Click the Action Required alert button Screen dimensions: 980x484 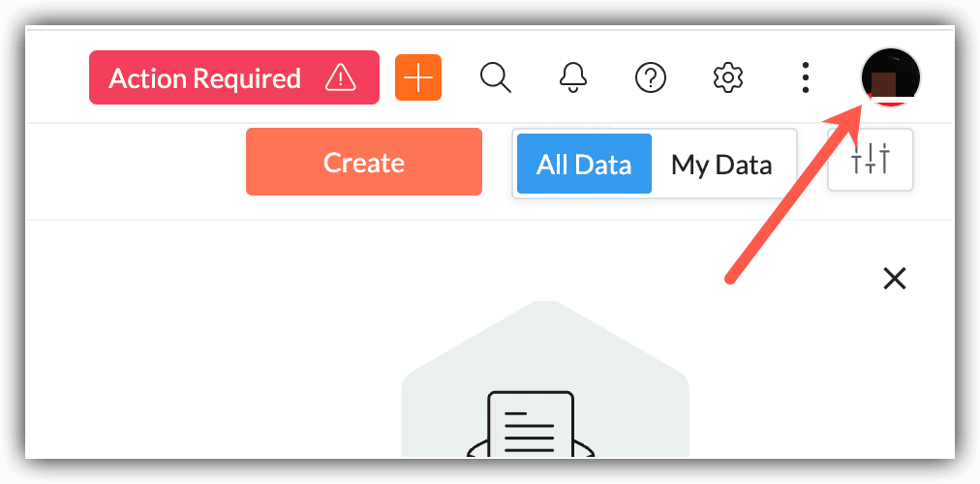[233, 77]
